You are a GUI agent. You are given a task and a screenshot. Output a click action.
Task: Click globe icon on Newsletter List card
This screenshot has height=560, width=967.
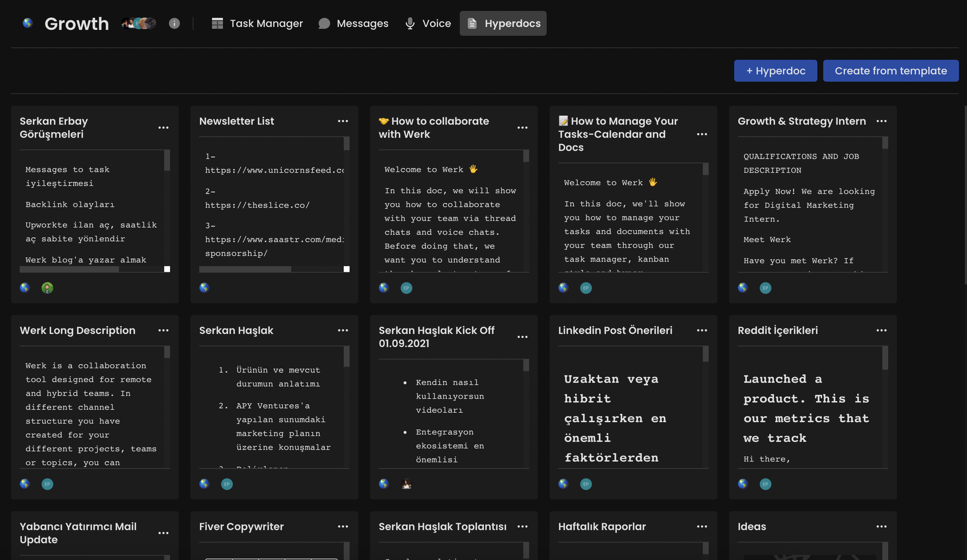[204, 288]
